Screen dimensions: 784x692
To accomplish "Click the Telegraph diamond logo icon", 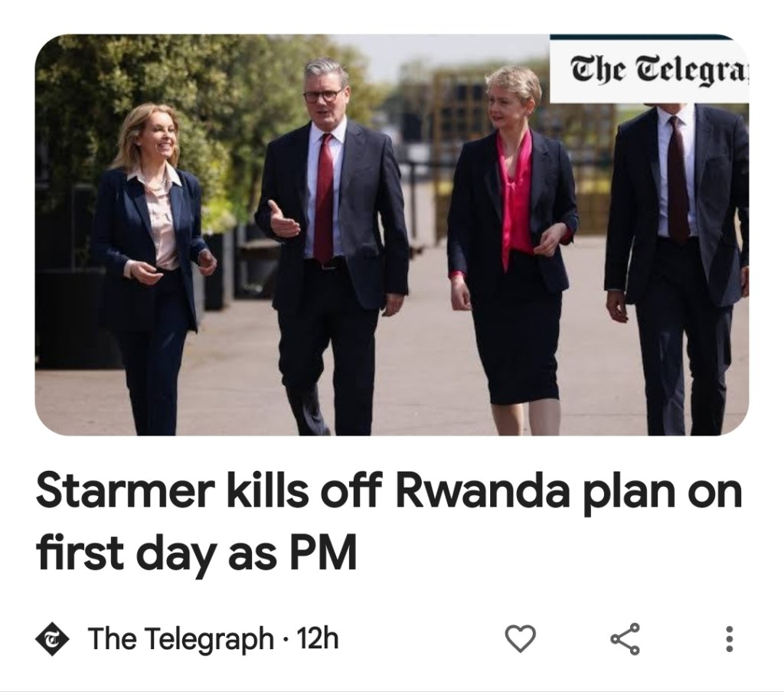I will [53, 638].
